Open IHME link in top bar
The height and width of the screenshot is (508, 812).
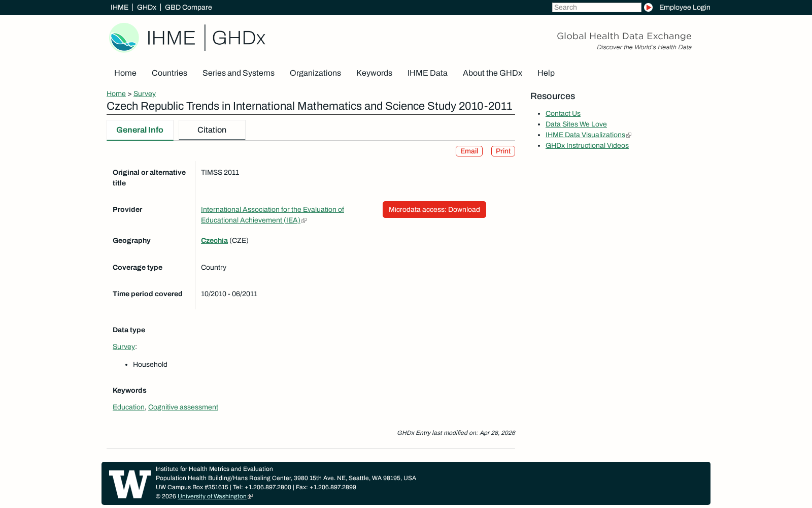(119, 7)
